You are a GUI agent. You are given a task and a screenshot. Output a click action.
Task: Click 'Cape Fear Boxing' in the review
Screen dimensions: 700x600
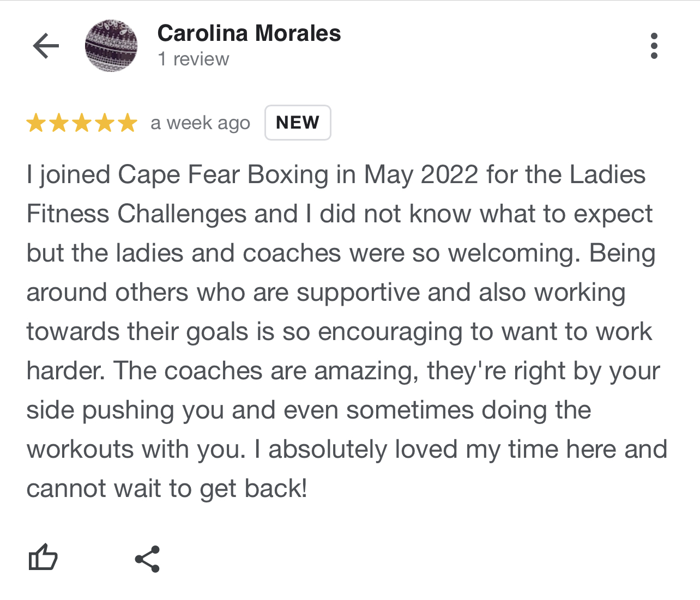coord(224,175)
